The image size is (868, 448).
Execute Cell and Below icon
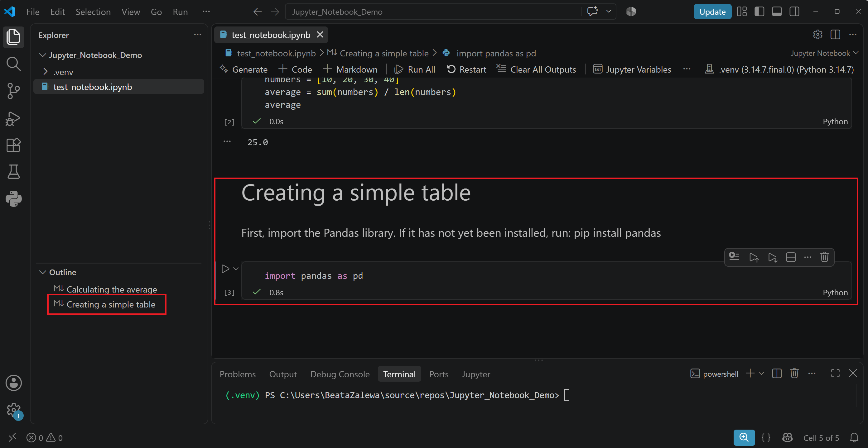(x=772, y=257)
